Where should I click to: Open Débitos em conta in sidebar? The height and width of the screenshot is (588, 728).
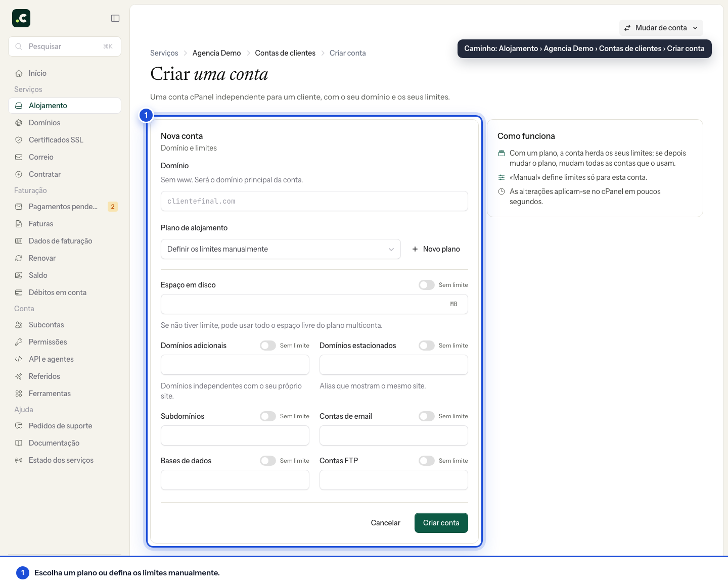point(65,292)
